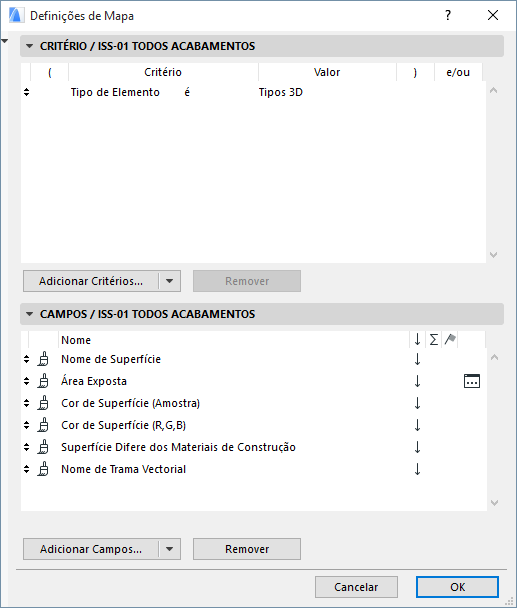Click the Cancelar button
Screen dimensions: 517x608
coord(356,587)
